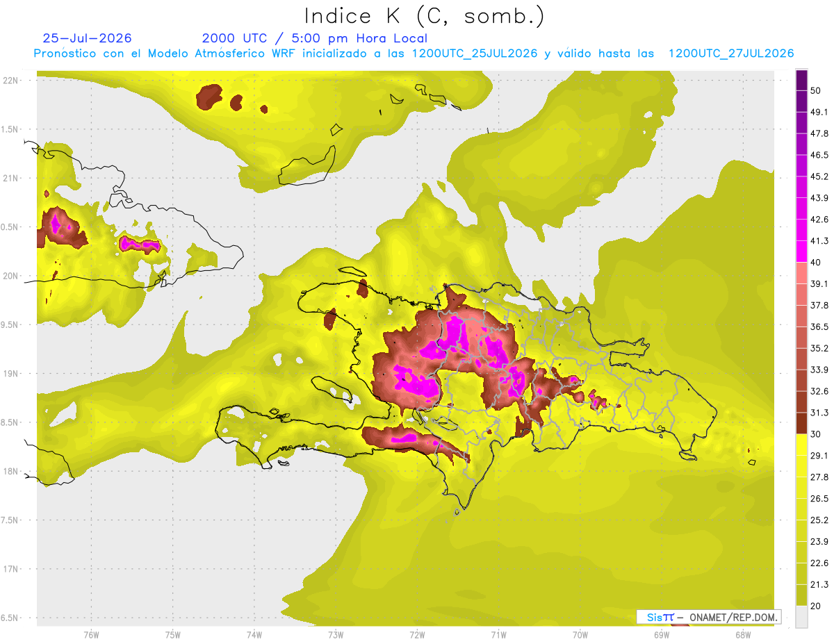
Task: Click the '70W' longitude axis label
Action: (x=580, y=634)
